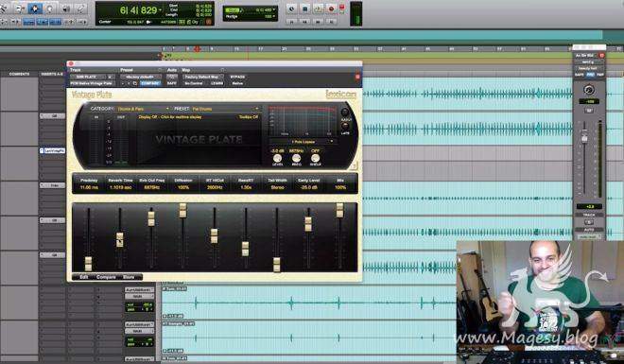The width and height of the screenshot is (624, 364).
Task: Click the SAFE button below Auto
Action: 172,83
